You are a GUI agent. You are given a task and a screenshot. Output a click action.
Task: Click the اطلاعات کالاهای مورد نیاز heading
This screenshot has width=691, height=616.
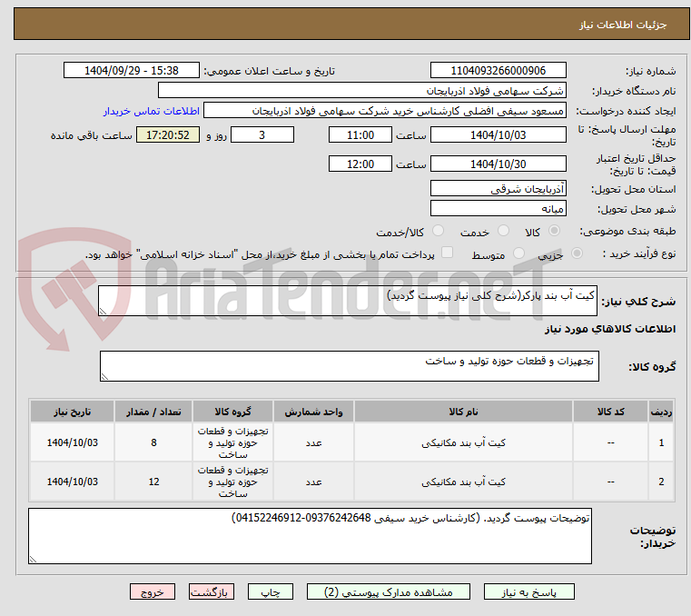point(610,329)
